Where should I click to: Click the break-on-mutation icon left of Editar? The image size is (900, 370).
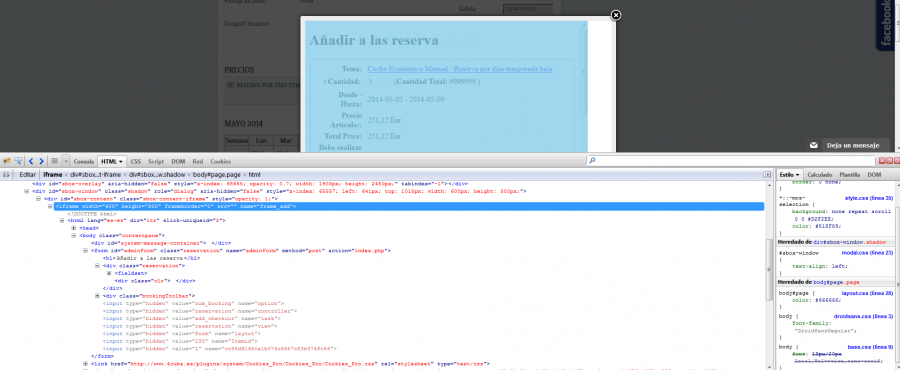click(7, 174)
